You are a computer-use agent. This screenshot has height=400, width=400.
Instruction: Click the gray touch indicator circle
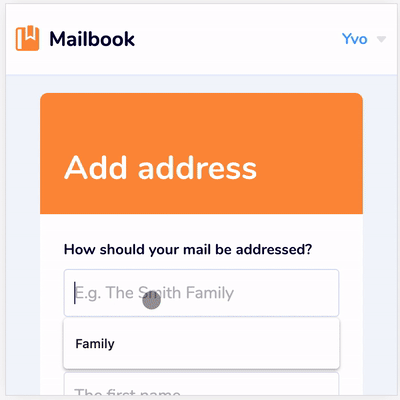[152, 300]
